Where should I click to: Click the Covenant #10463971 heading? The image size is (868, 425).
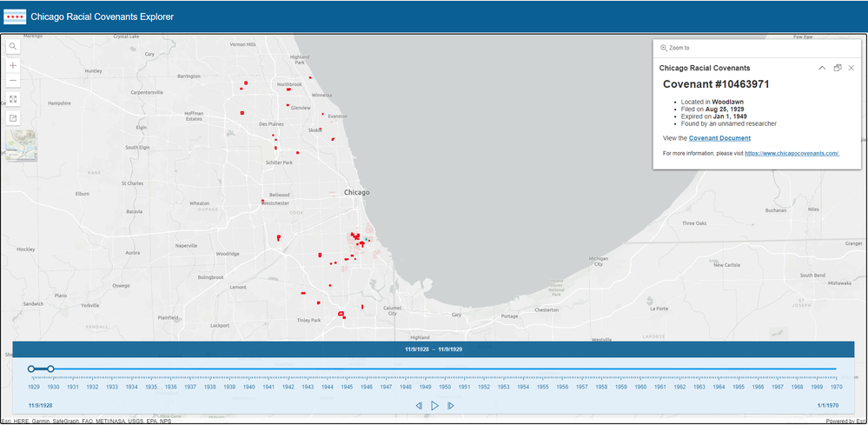coord(716,84)
